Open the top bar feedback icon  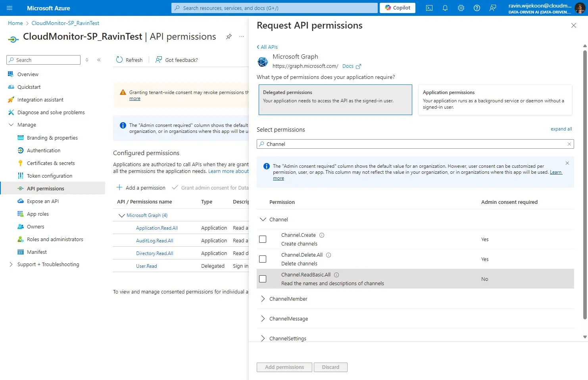click(493, 8)
